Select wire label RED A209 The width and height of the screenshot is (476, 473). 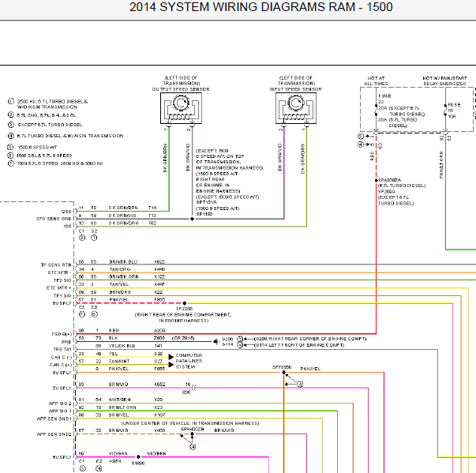coord(137,330)
